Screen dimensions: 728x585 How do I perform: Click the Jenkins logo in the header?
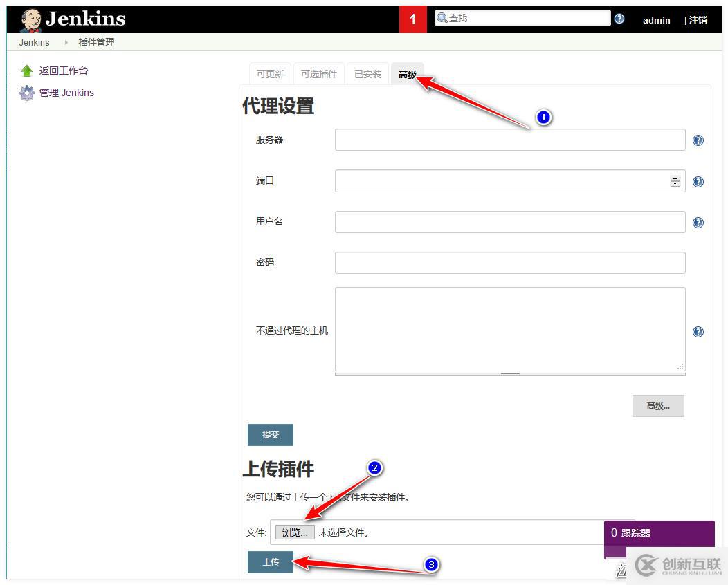pos(73,19)
